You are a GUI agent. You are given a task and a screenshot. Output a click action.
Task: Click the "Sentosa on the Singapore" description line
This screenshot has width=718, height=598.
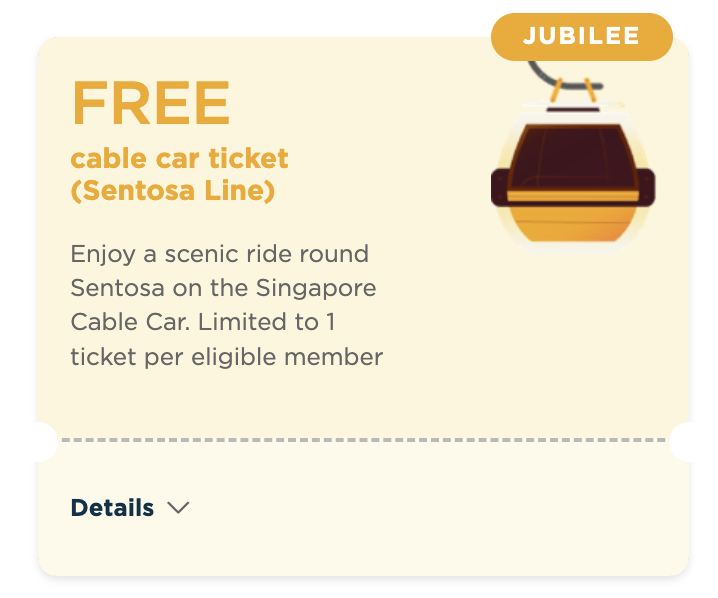pyautogui.click(x=223, y=289)
